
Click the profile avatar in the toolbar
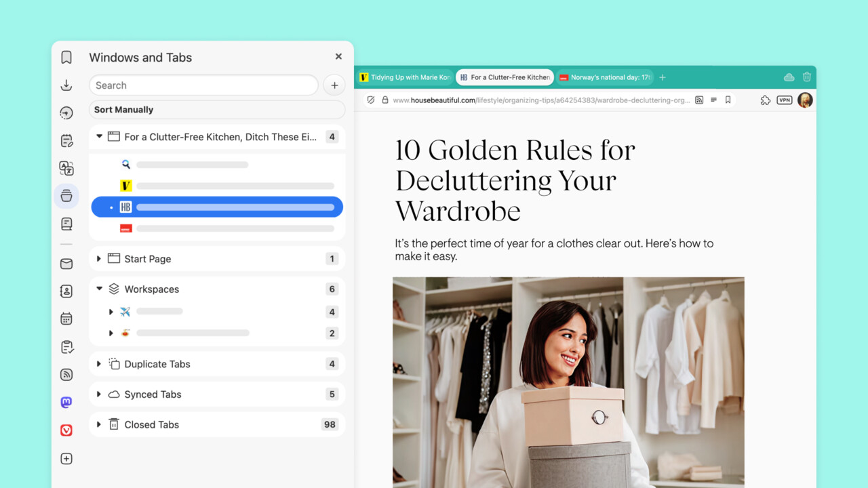pyautogui.click(x=805, y=100)
